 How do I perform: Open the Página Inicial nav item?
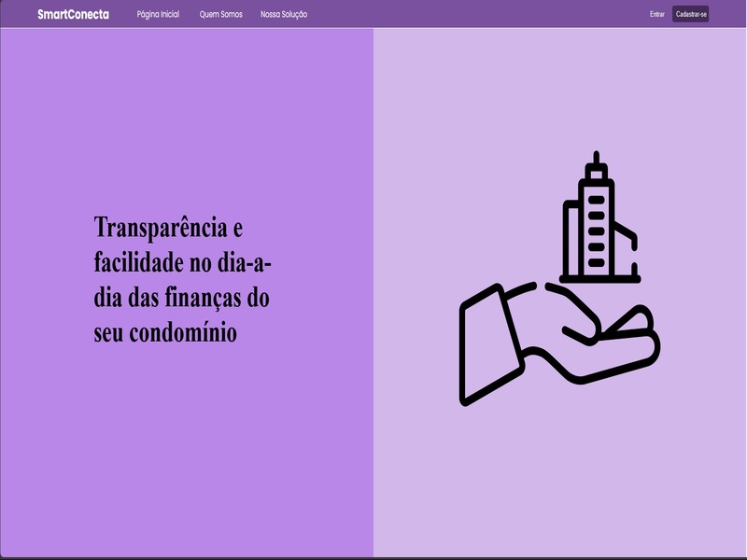tap(158, 14)
